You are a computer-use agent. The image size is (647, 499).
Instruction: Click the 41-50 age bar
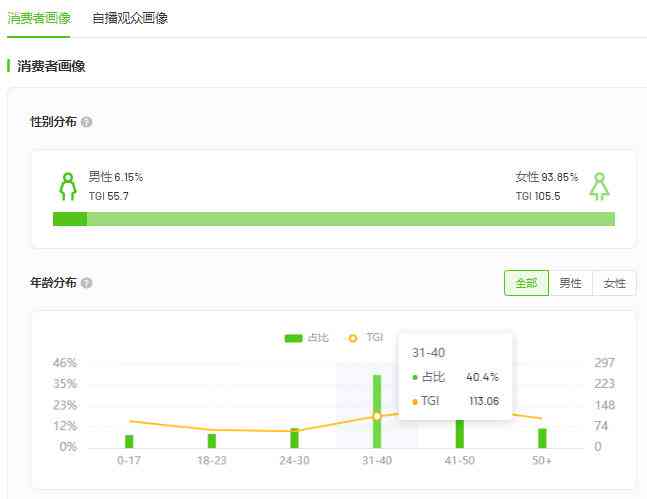pyautogui.click(x=460, y=434)
